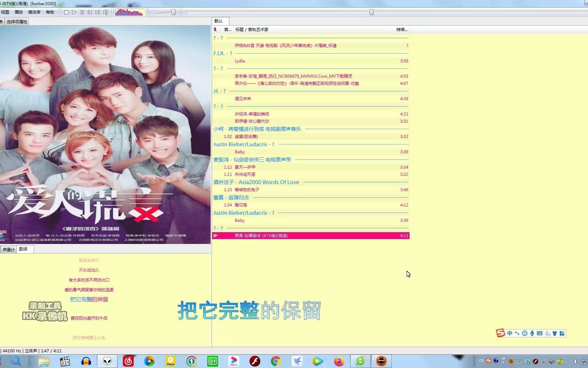Select the playing track 贾青-如果牵手 (KTV版)

point(311,236)
